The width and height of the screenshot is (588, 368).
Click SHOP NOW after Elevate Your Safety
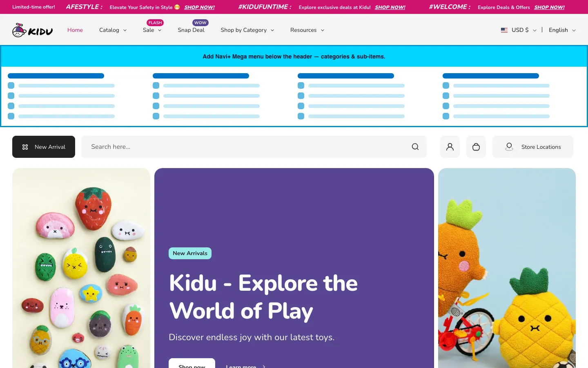tap(199, 7)
